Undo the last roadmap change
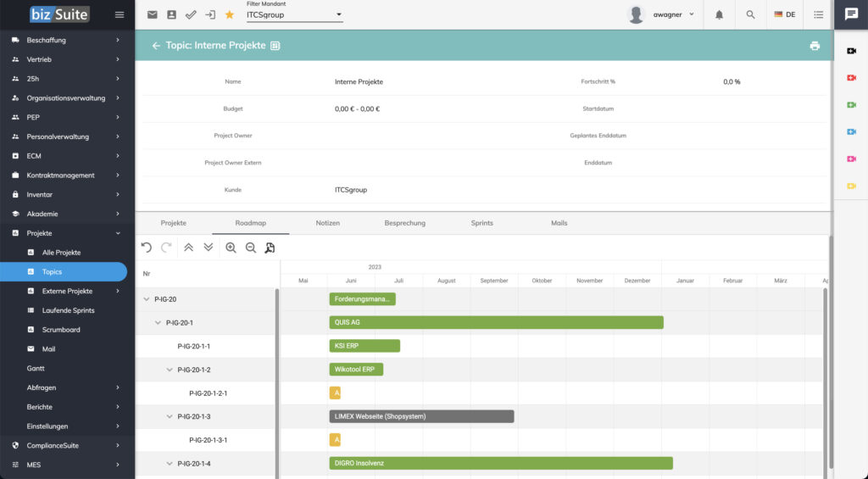The width and height of the screenshot is (868, 479). [x=146, y=248]
